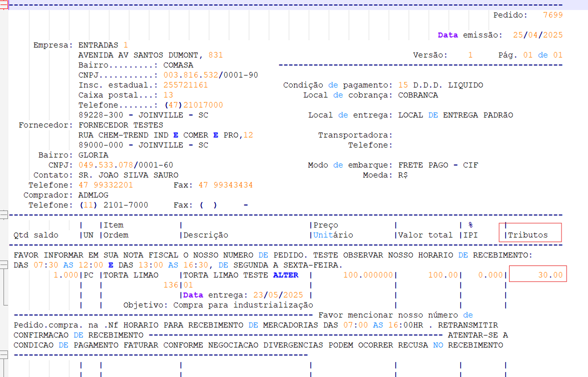Image resolution: width=588 pixels, height=377 pixels.
Task: Select the order number 136
Action: pos(171,285)
